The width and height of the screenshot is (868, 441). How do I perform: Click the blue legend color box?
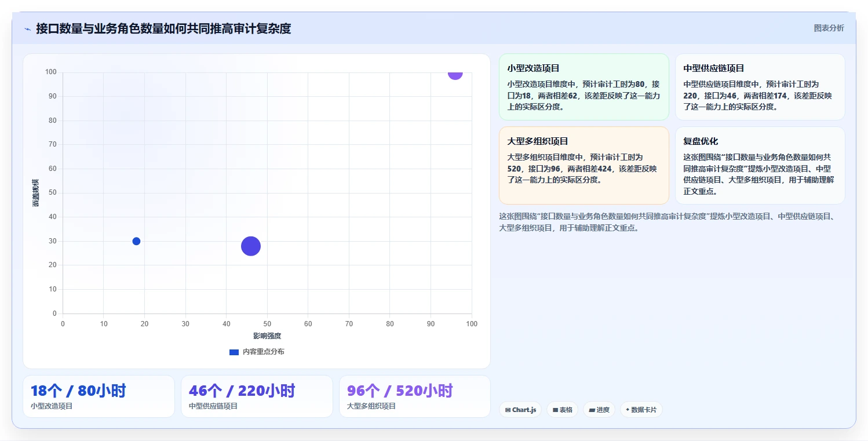[x=234, y=352]
